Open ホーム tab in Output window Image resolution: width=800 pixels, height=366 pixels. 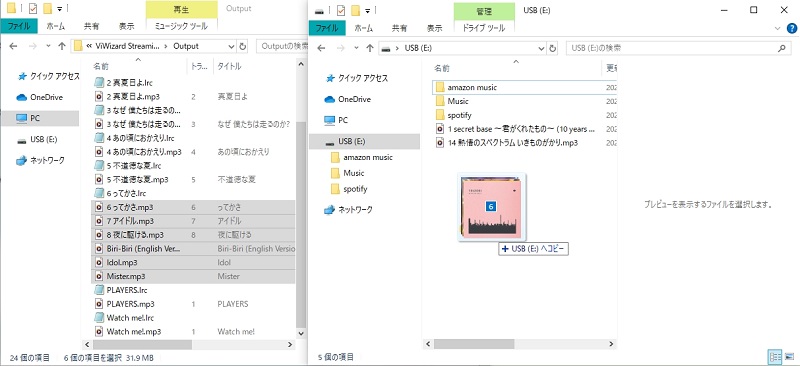click(x=56, y=26)
